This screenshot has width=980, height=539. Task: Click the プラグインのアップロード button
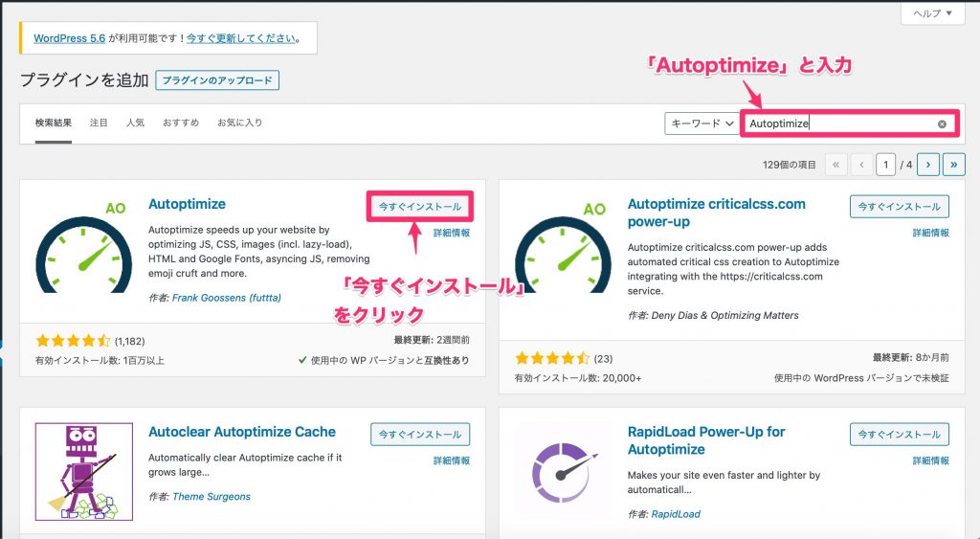[217, 80]
